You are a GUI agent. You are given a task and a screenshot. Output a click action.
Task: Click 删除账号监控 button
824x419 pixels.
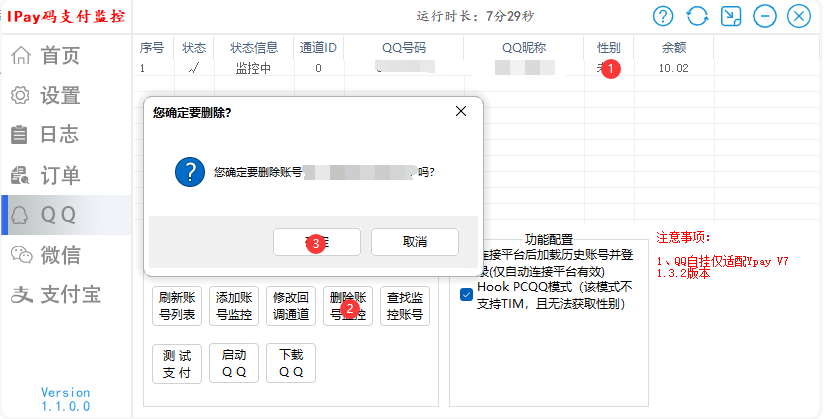(348, 306)
